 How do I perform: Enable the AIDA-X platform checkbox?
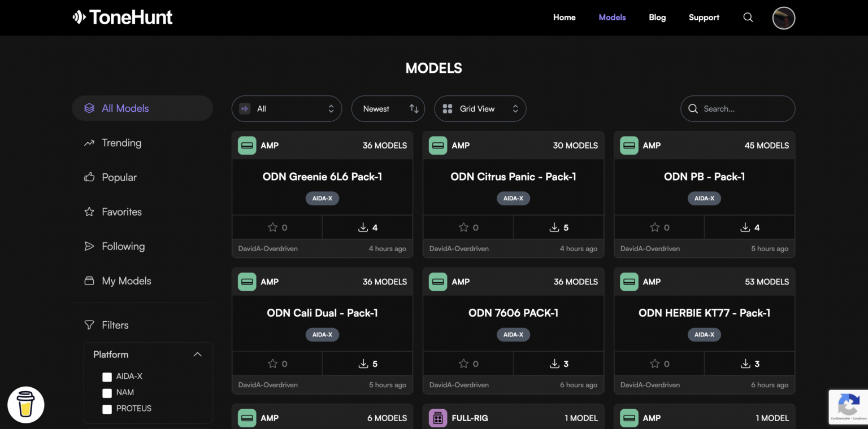(x=107, y=377)
